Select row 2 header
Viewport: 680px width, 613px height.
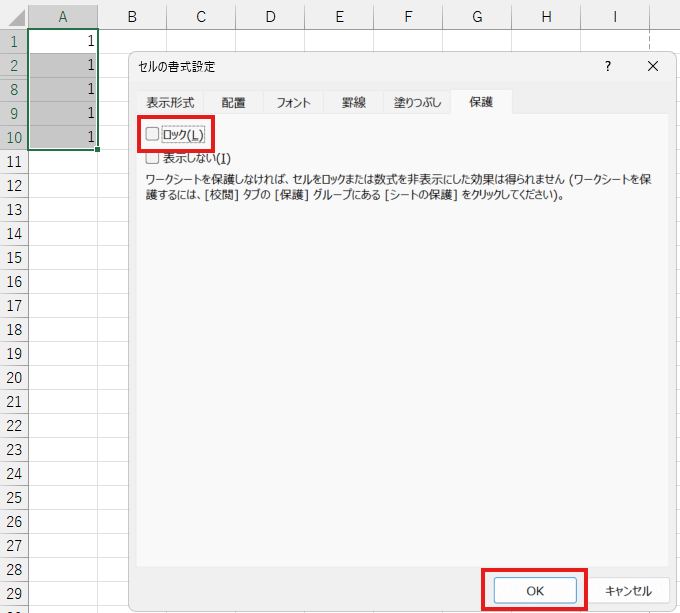pyautogui.click(x=14, y=65)
